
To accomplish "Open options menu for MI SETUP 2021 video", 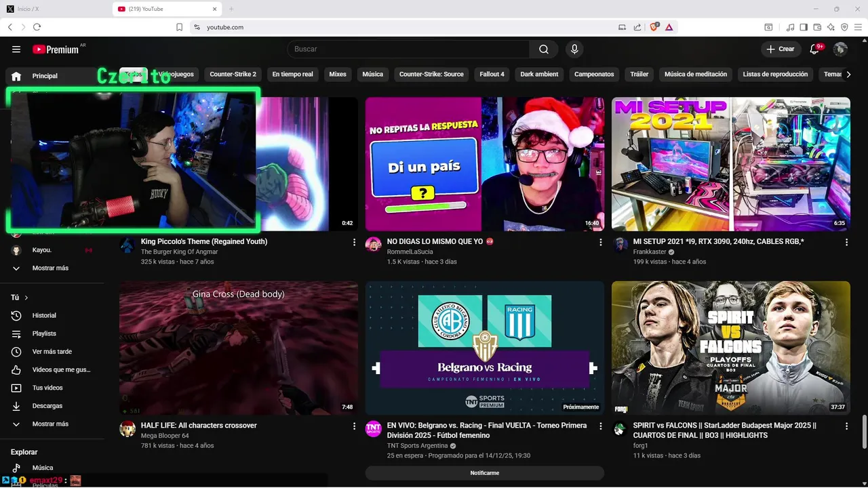I will pyautogui.click(x=846, y=242).
